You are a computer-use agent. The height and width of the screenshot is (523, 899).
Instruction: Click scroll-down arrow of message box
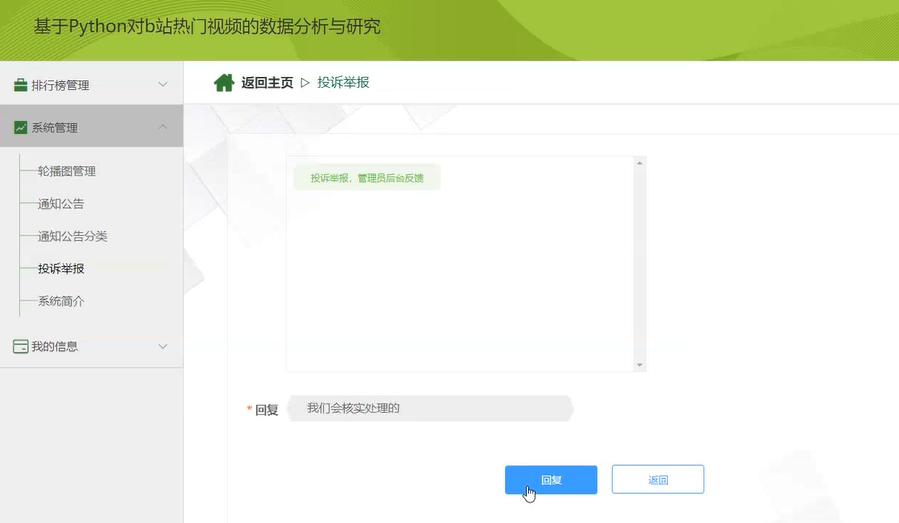(639, 365)
